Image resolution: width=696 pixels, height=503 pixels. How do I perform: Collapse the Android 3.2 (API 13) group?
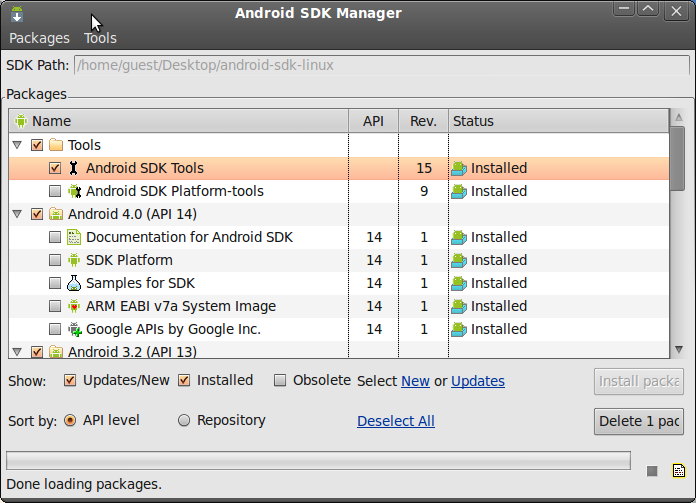(x=17, y=351)
